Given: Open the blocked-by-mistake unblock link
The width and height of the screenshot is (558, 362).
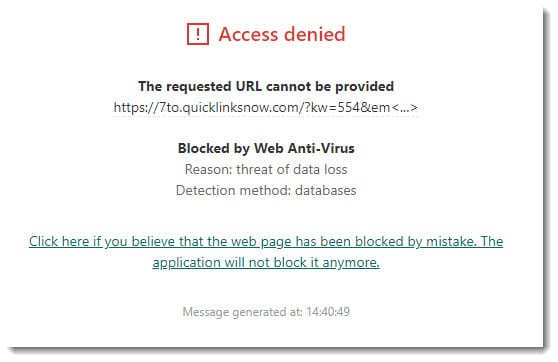Looking at the screenshot, I should [266, 252].
